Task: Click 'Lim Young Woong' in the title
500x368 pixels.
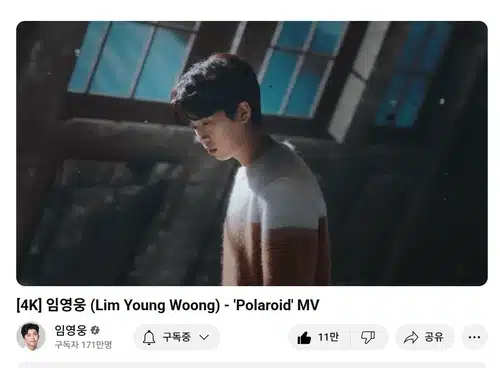Action: [x=155, y=305]
